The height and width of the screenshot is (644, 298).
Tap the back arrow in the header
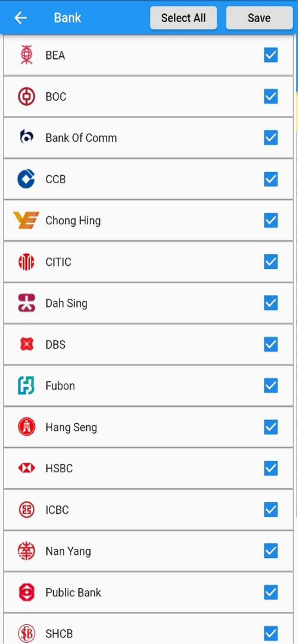20,18
